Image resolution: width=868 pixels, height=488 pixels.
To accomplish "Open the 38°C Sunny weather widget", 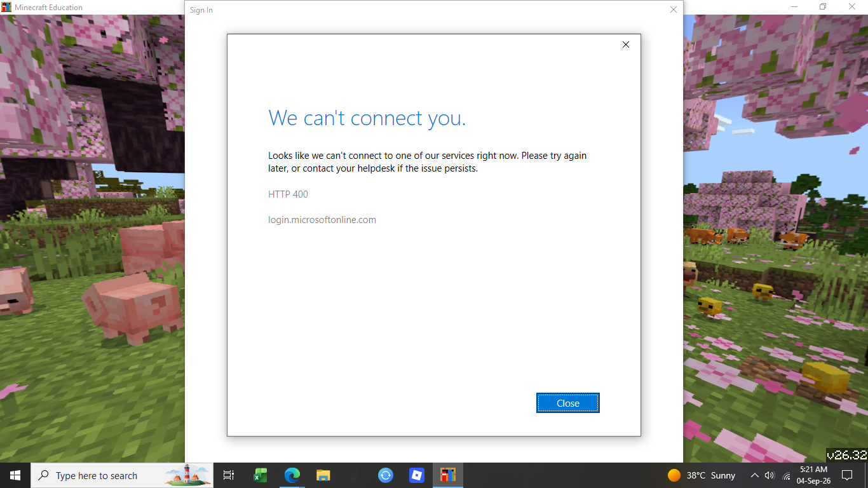I will (x=702, y=475).
